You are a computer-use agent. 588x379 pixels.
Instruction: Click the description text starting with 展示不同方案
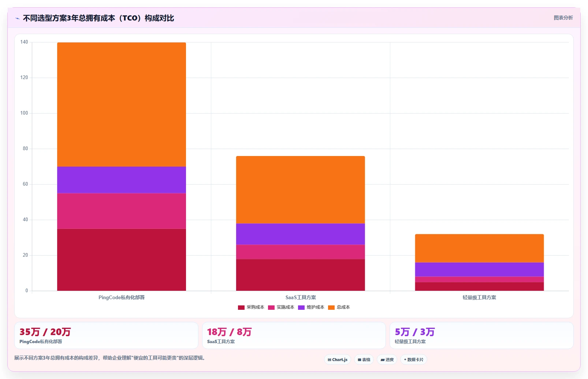[x=110, y=358]
